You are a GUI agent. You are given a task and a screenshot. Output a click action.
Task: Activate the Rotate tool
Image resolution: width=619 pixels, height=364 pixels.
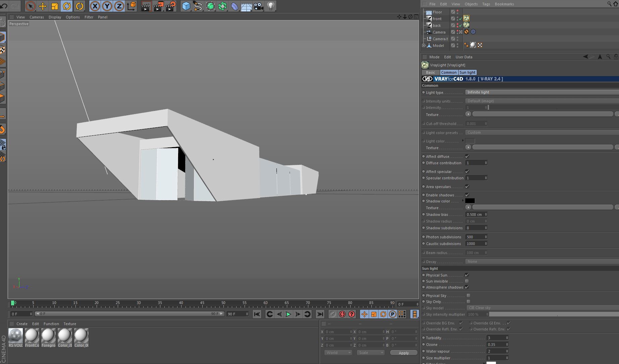coord(67,6)
